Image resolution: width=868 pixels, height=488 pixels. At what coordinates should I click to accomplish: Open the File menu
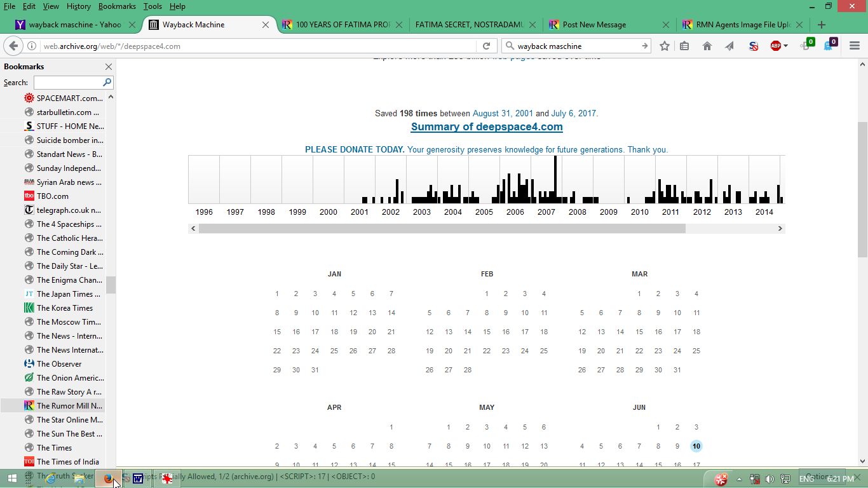pos(10,6)
